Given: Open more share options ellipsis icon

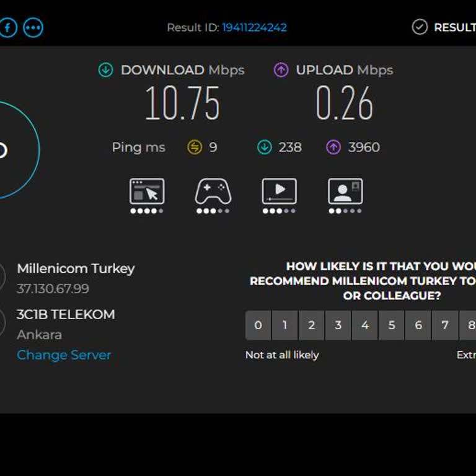Looking at the screenshot, I should click(33, 28).
